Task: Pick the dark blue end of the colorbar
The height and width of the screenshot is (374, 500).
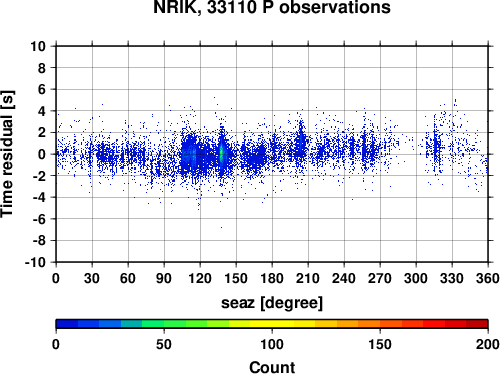Action: (67, 324)
